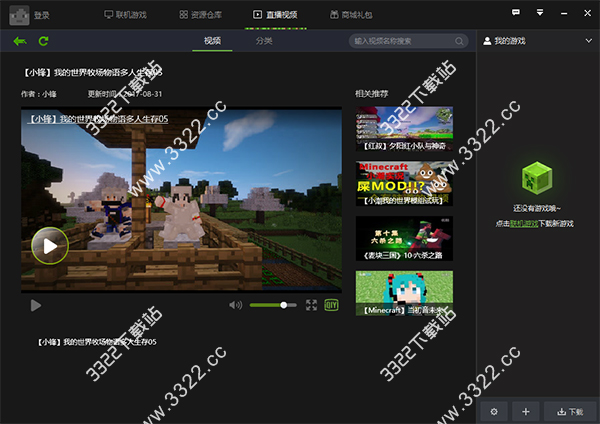Screen dimensions: 600x424
Task: Expand the 我的游戏 panel chevron
Action: (589, 41)
